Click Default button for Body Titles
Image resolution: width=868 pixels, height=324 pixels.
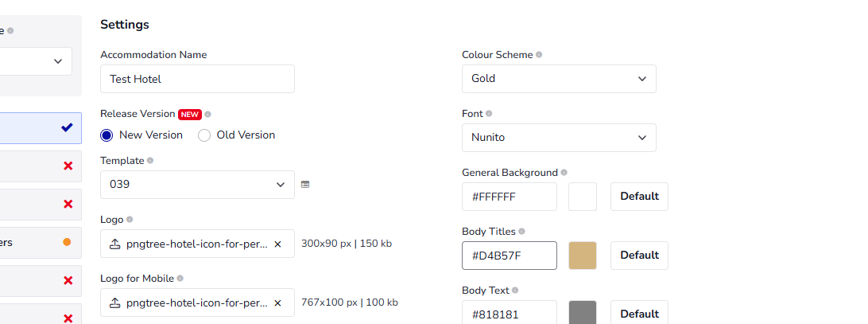pyautogui.click(x=639, y=256)
